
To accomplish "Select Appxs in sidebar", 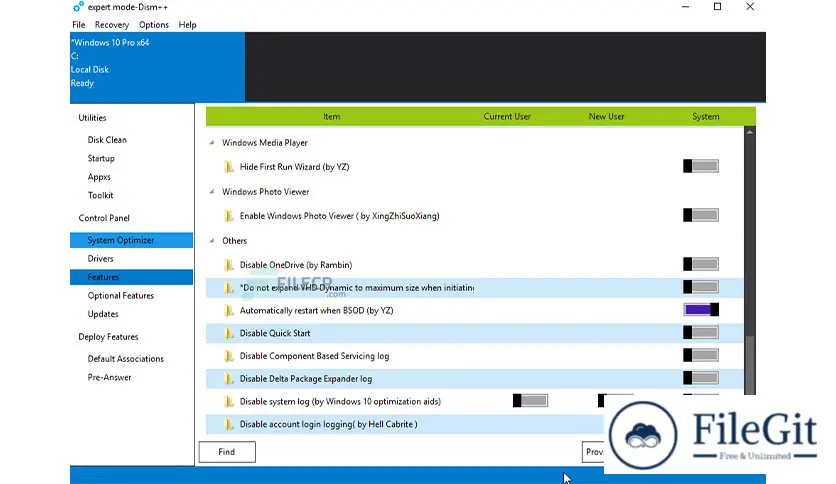I will point(99,177).
